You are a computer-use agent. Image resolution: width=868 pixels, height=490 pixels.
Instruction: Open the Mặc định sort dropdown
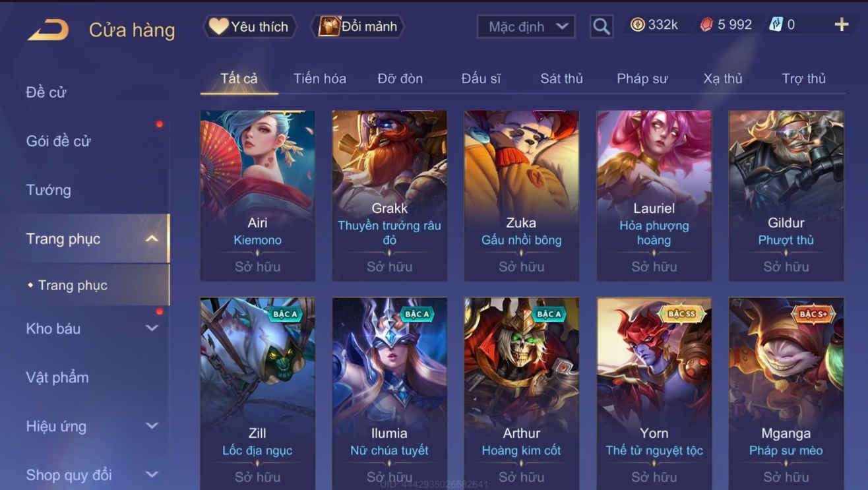[526, 26]
